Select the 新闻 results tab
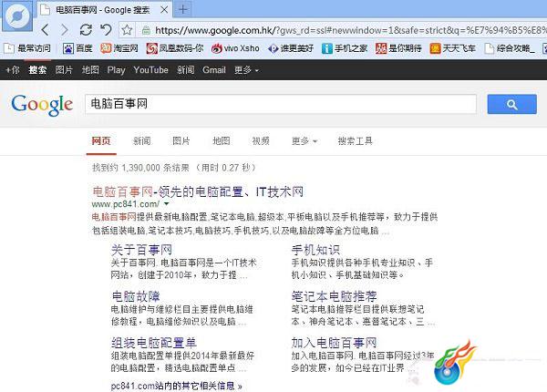Viewport: 547px width, 392px height. [x=142, y=141]
